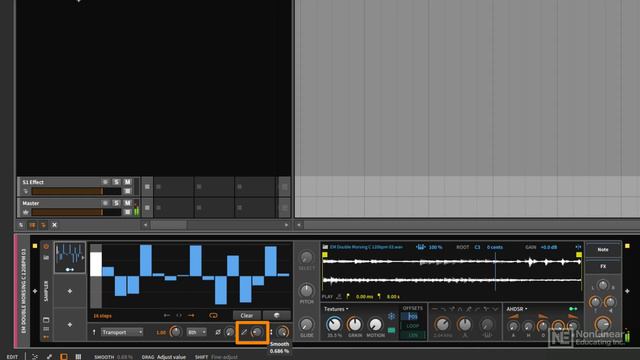Adjust the Smooth knob in Steps

pyautogui.click(x=257, y=332)
